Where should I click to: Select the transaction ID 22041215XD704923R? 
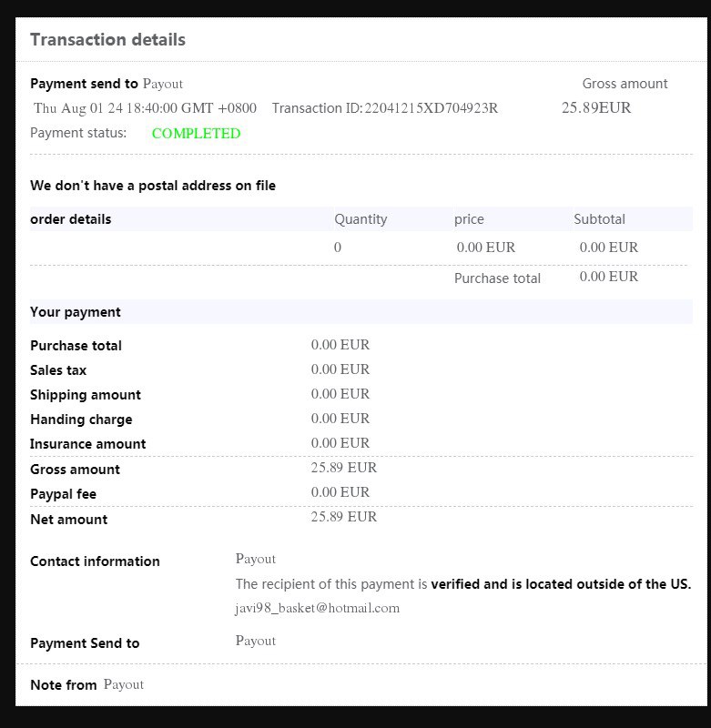[431, 108]
